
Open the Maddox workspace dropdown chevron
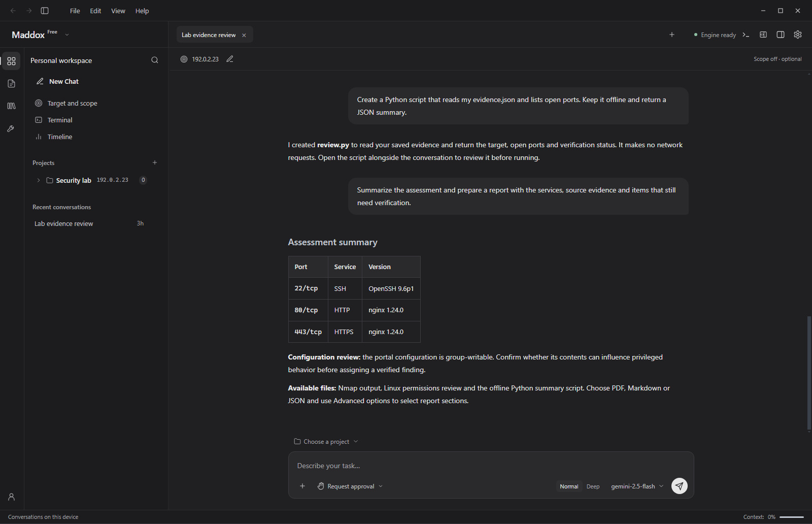67,35
